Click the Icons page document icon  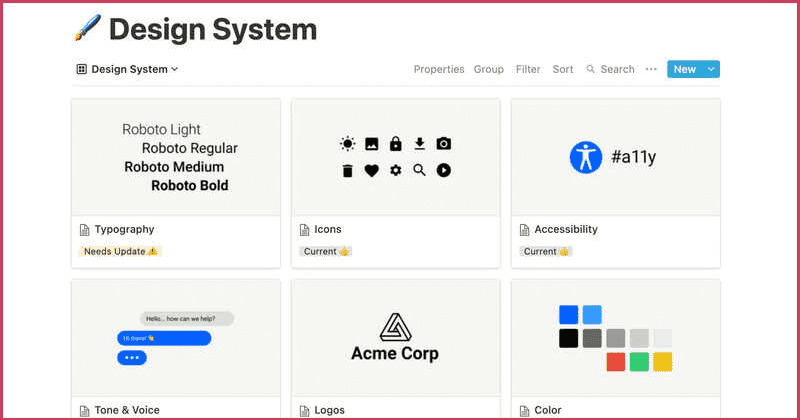pos(305,230)
